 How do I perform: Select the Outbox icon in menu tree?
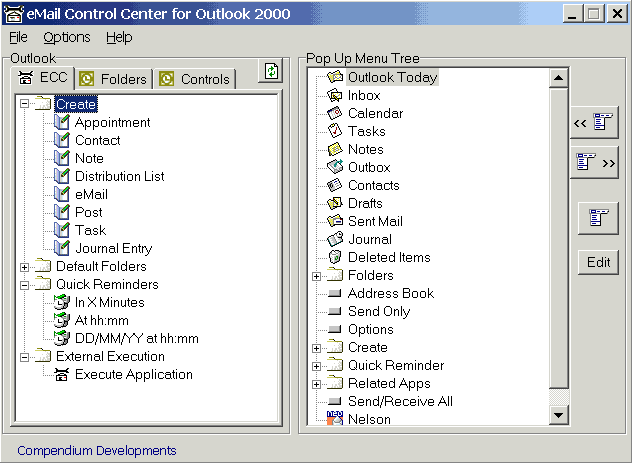(335, 167)
